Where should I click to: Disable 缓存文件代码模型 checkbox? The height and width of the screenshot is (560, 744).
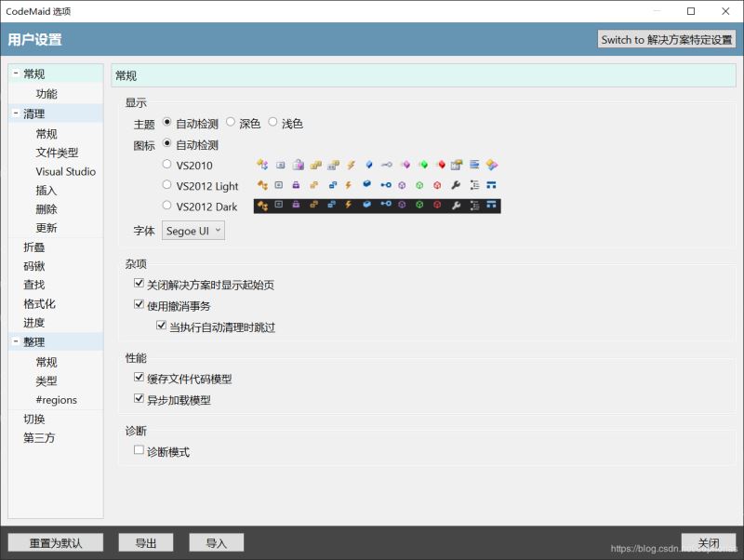[139, 377]
